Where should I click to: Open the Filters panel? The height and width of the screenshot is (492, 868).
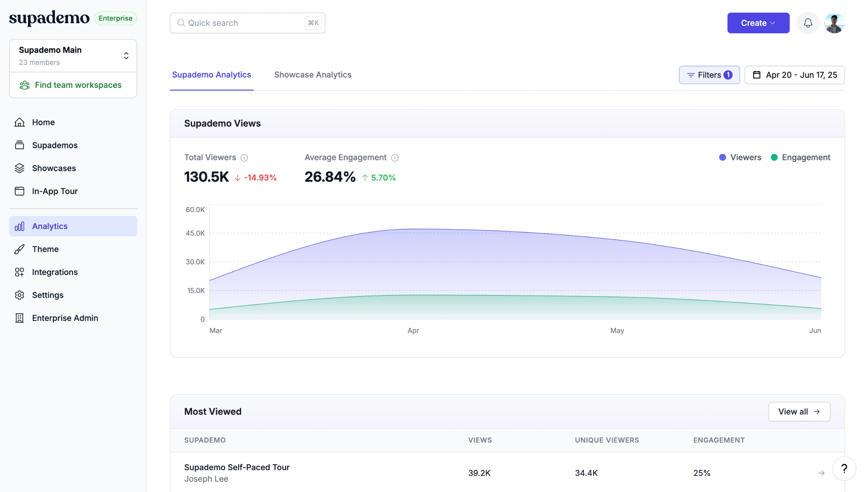point(709,75)
